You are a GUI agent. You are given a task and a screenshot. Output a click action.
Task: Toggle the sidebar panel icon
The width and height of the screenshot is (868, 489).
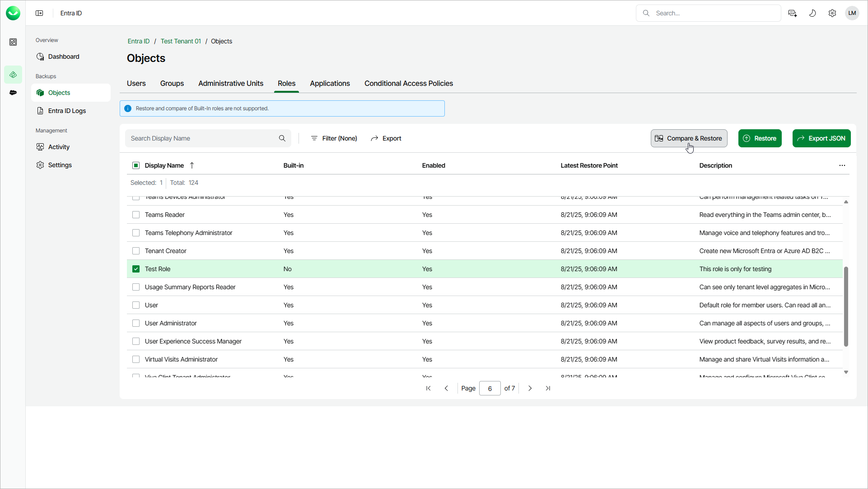tap(39, 13)
